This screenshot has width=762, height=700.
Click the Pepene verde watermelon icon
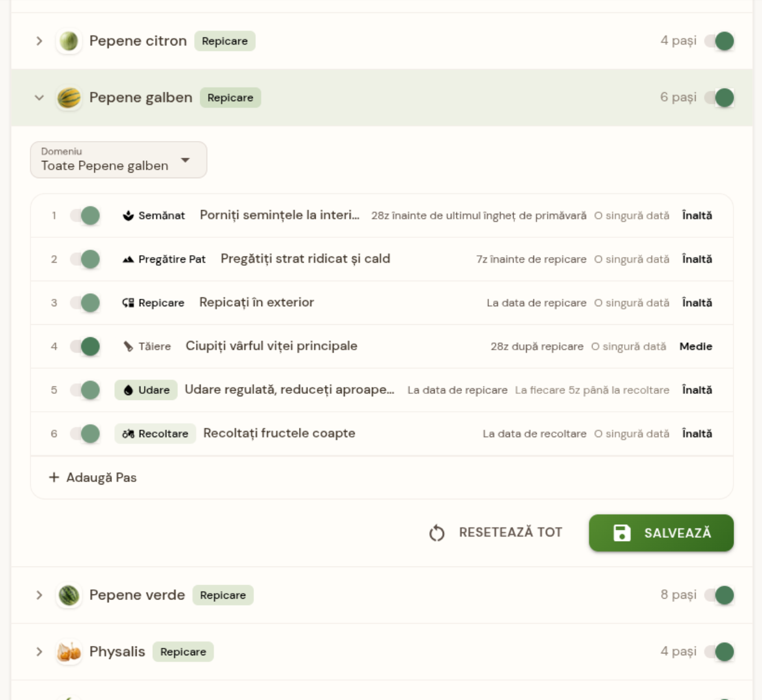coord(69,595)
